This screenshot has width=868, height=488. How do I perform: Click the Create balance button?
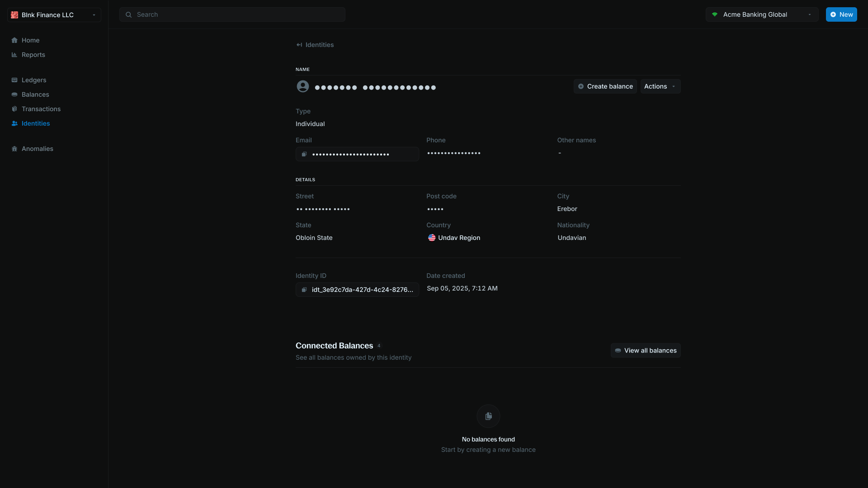[x=605, y=86]
